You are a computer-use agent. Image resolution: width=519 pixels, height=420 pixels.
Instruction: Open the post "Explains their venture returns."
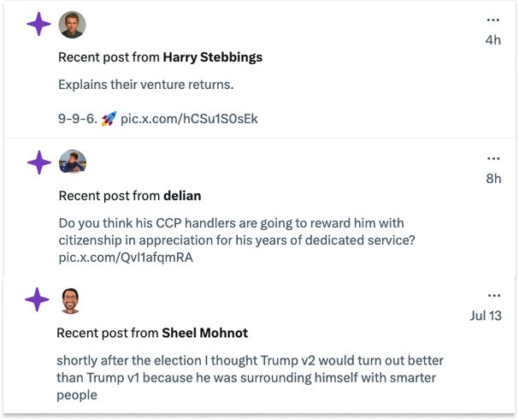(145, 85)
